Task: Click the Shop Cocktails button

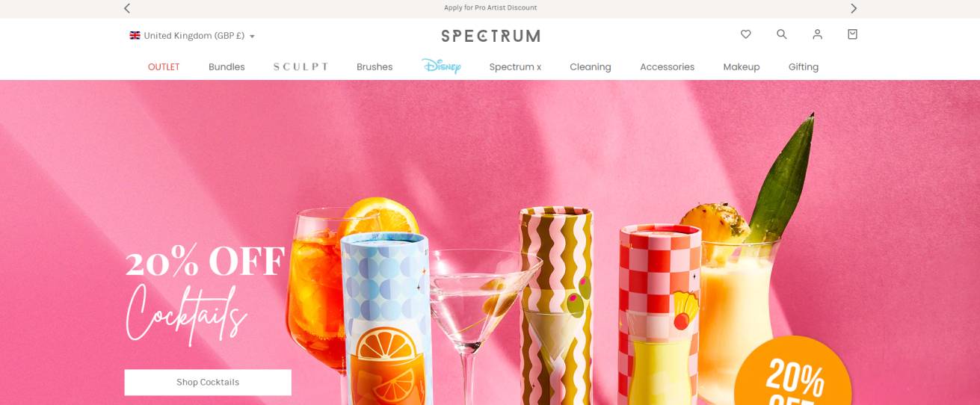Action: coord(208,382)
